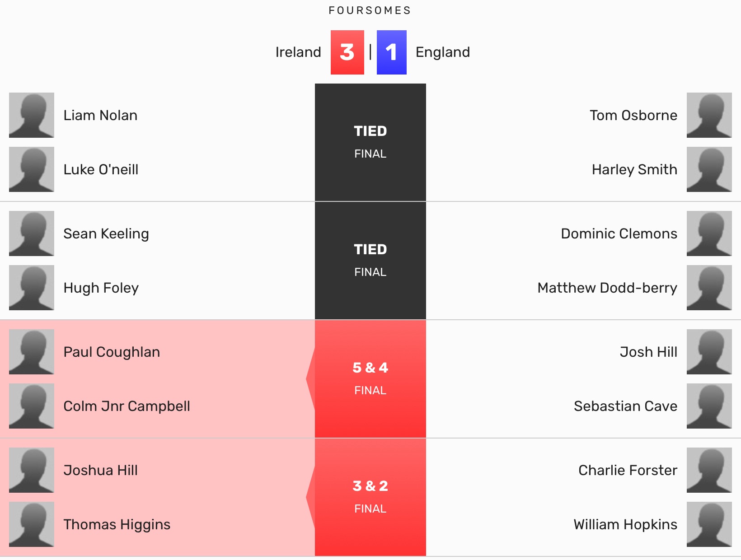Click the FOURSOMES section heading
Viewport: 741px width, 560px height.
coord(370,10)
